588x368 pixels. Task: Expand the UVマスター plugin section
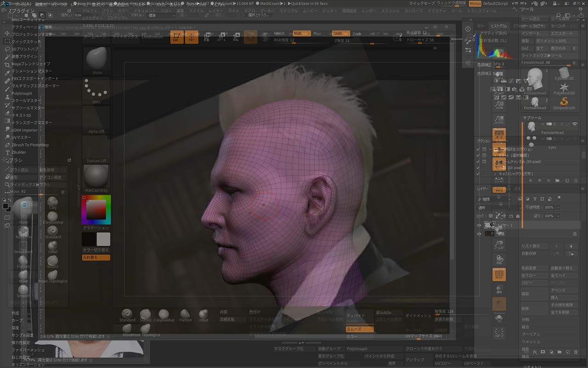pos(21,138)
